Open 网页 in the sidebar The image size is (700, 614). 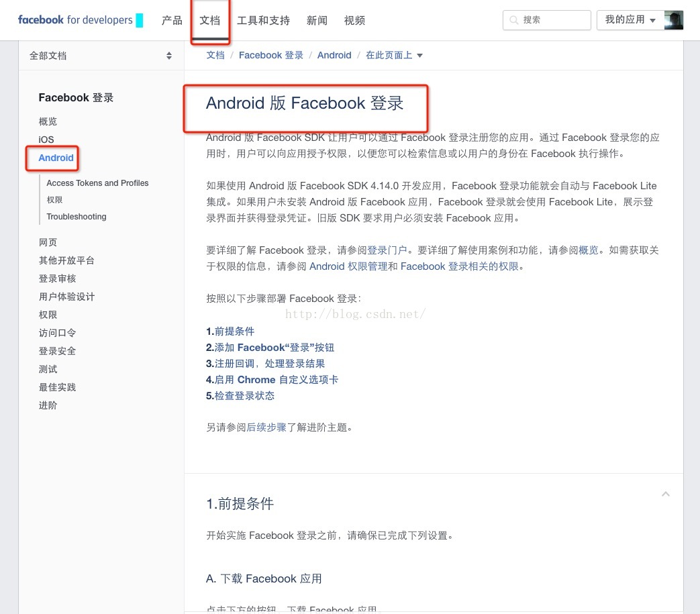pyautogui.click(x=48, y=242)
